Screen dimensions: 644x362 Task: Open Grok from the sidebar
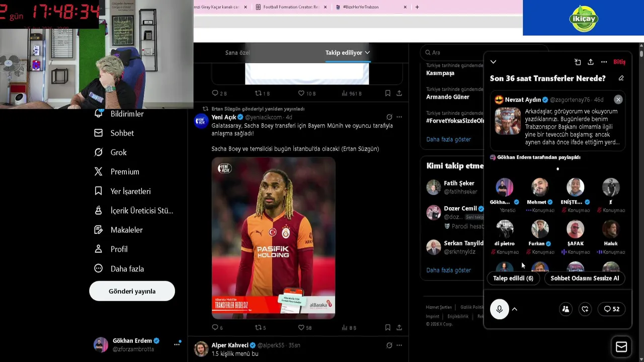(x=111, y=152)
